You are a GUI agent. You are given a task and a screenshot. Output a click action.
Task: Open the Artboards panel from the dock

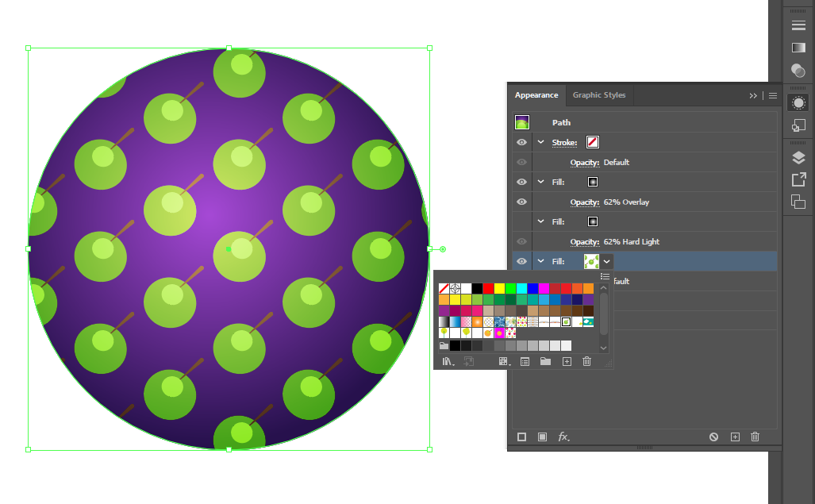click(x=798, y=202)
